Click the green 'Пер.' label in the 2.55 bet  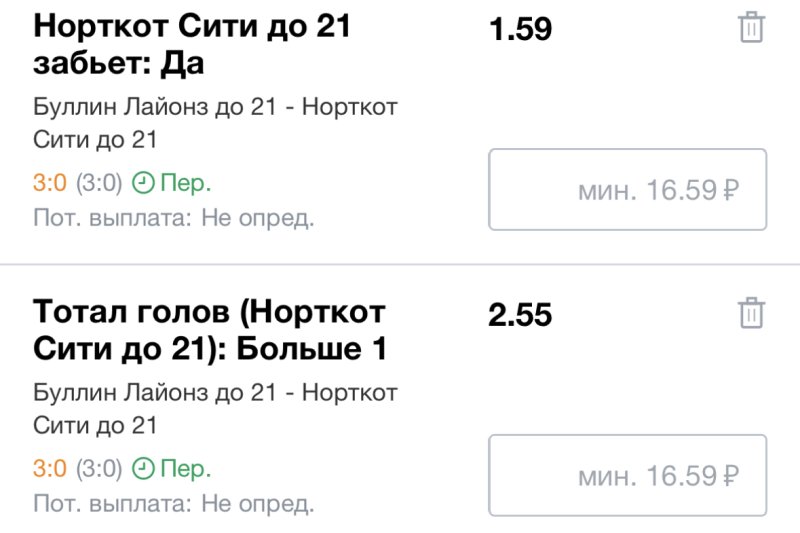pyautogui.click(x=187, y=469)
